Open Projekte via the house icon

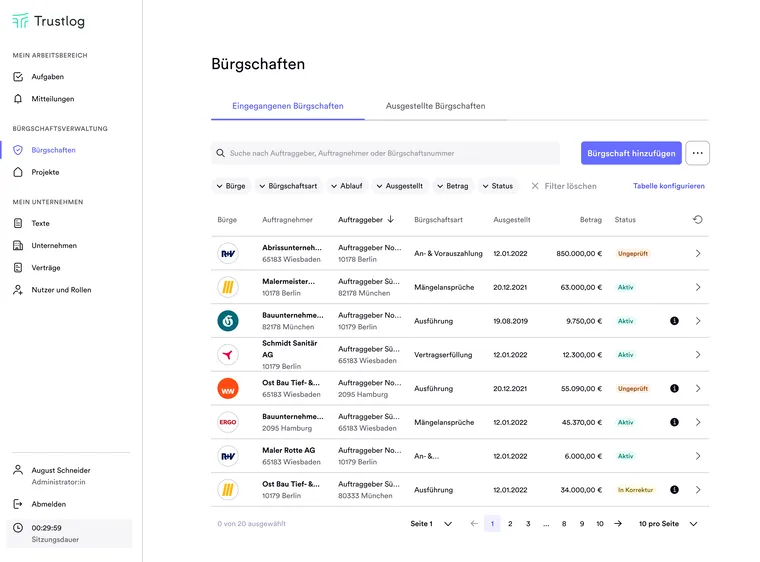pos(18,172)
